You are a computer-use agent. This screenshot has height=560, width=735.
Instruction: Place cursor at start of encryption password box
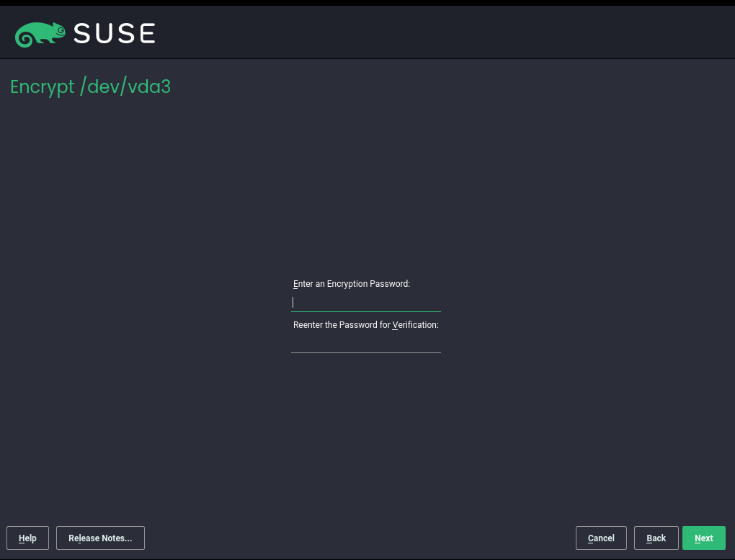(293, 303)
